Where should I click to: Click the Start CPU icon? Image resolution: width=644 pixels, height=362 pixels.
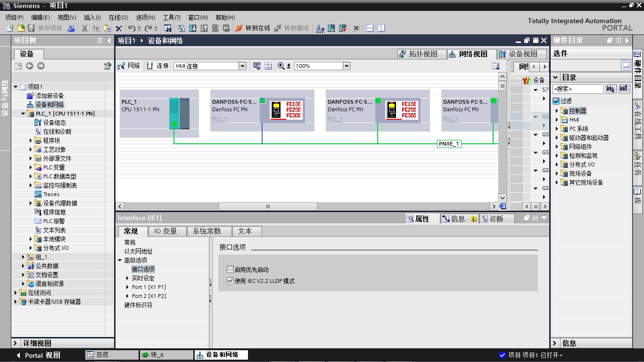pyautogui.click(x=331, y=28)
